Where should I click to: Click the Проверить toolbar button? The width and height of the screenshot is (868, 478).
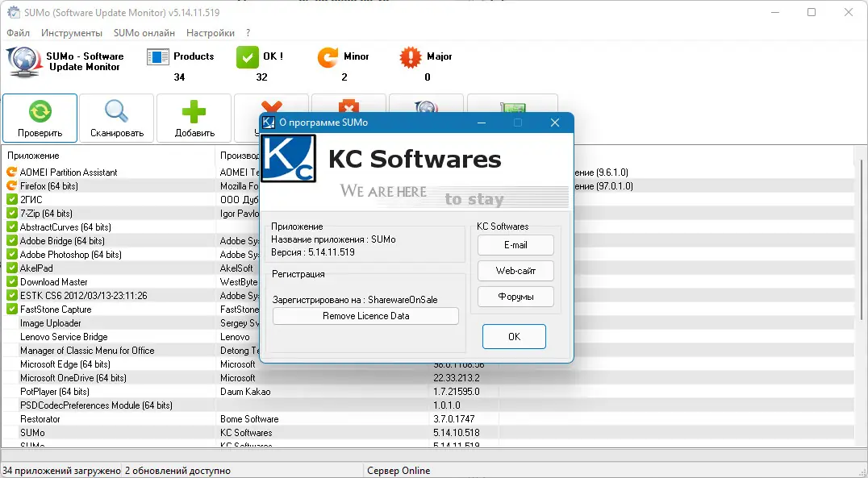coord(40,118)
